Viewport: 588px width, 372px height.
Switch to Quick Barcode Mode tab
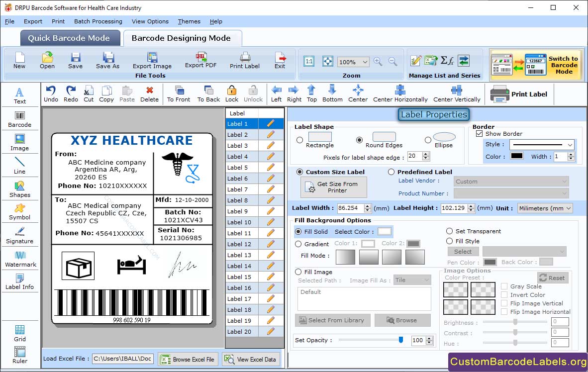[x=70, y=38]
